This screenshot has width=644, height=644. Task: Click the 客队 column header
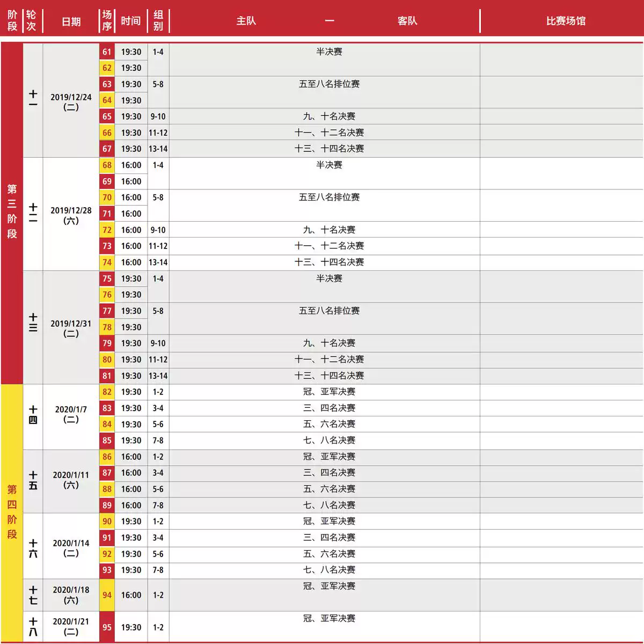click(x=407, y=21)
